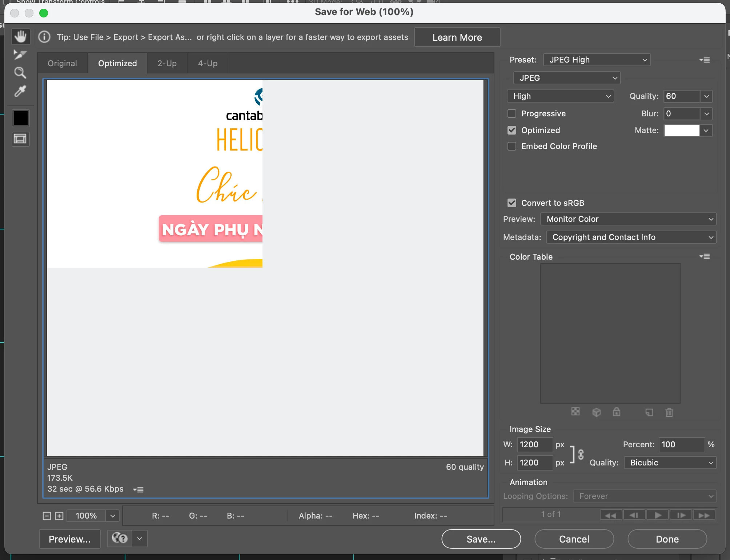
Task: Open the Color Table palette menu
Action: pos(705,257)
